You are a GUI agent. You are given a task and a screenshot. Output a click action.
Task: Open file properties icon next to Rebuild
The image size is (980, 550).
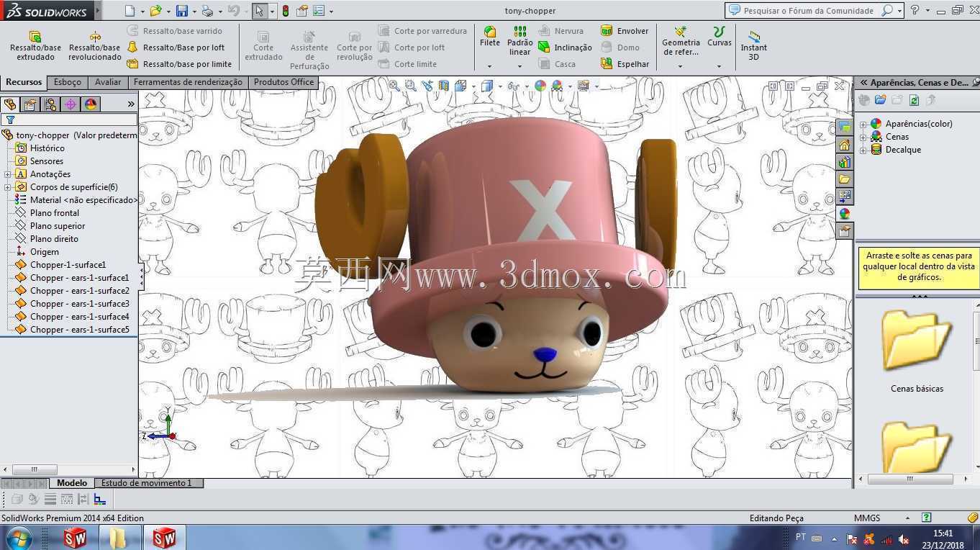pyautogui.click(x=302, y=11)
